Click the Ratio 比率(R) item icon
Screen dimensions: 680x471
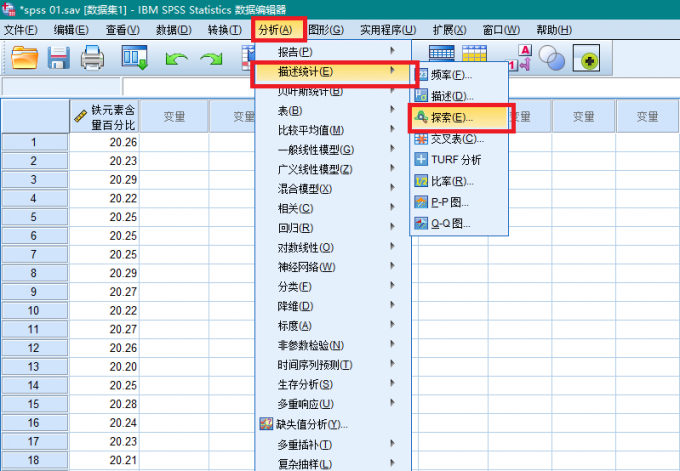[x=421, y=181]
